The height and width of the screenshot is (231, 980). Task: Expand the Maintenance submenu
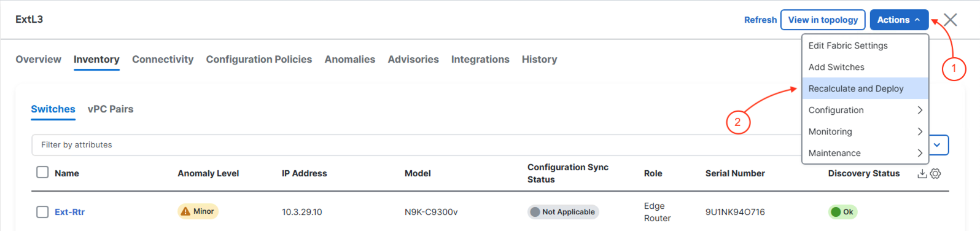[865, 153]
